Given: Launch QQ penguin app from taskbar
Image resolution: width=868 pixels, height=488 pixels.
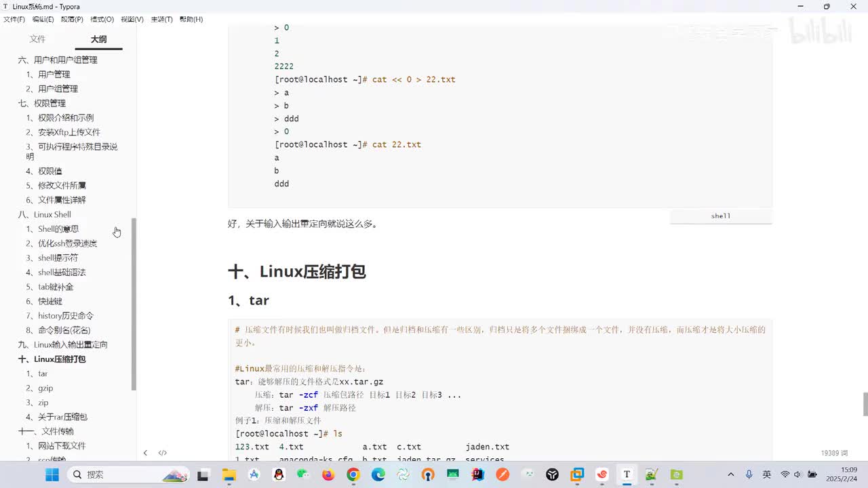Looking at the screenshot, I should coord(278,474).
